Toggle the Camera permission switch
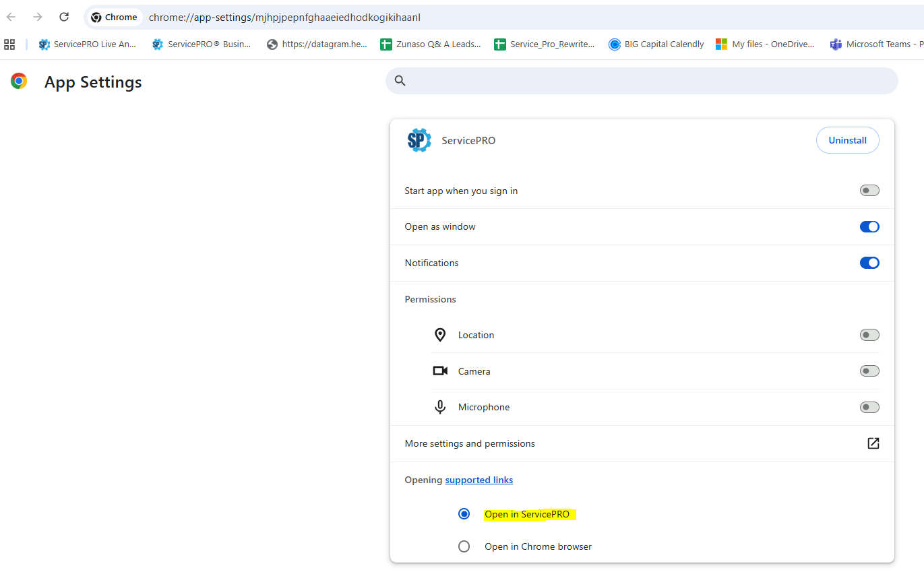Viewport: 924px width, 572px height. click(x=869, y=371)
